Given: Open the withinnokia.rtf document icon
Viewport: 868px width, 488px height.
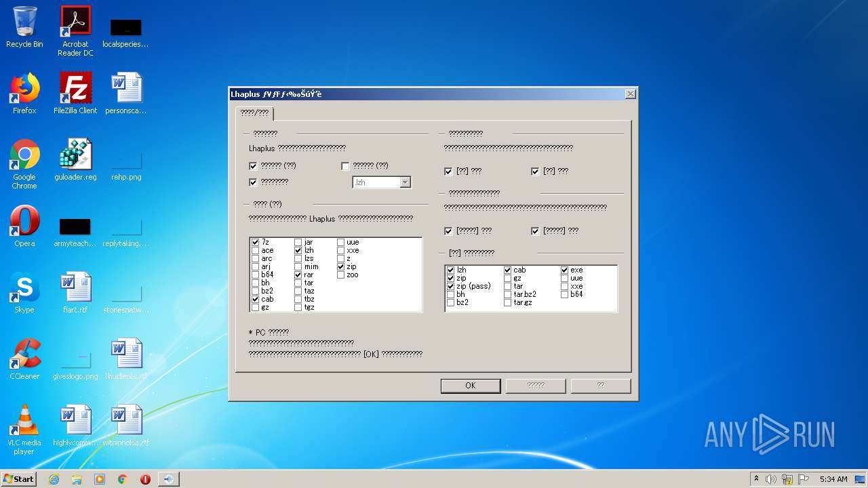Looking at the screenshot, I should coord(126,426).
